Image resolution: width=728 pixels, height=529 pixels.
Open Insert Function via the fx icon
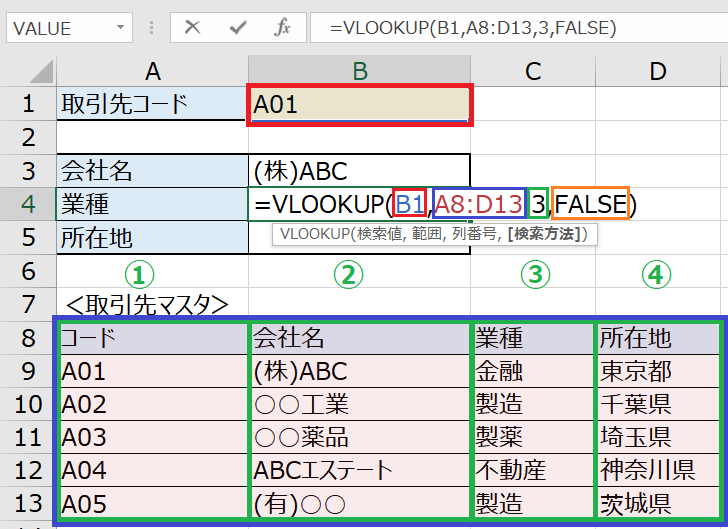[x=282, y=27]
